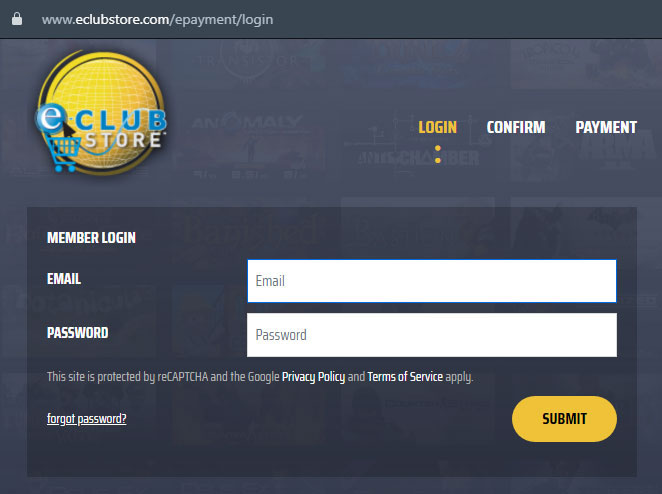Submit the member login form

coord(564,419)
